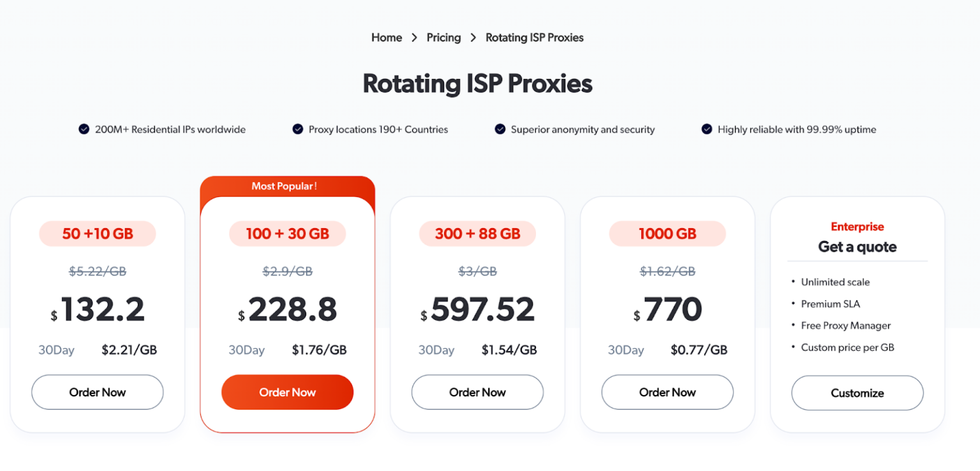Select the "300 + 88 GB" plan badge
The width and height of the screenshot is (980, 471).
tap(477, 234)
